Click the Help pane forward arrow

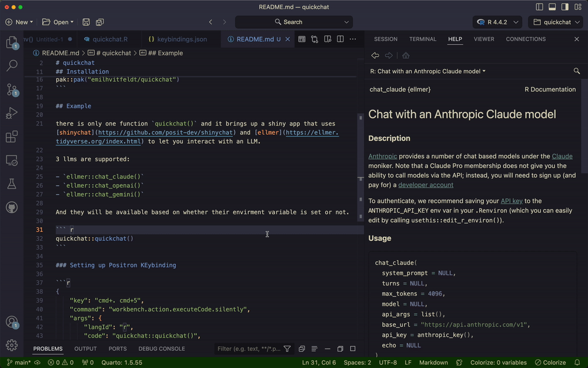coord(389,55)
